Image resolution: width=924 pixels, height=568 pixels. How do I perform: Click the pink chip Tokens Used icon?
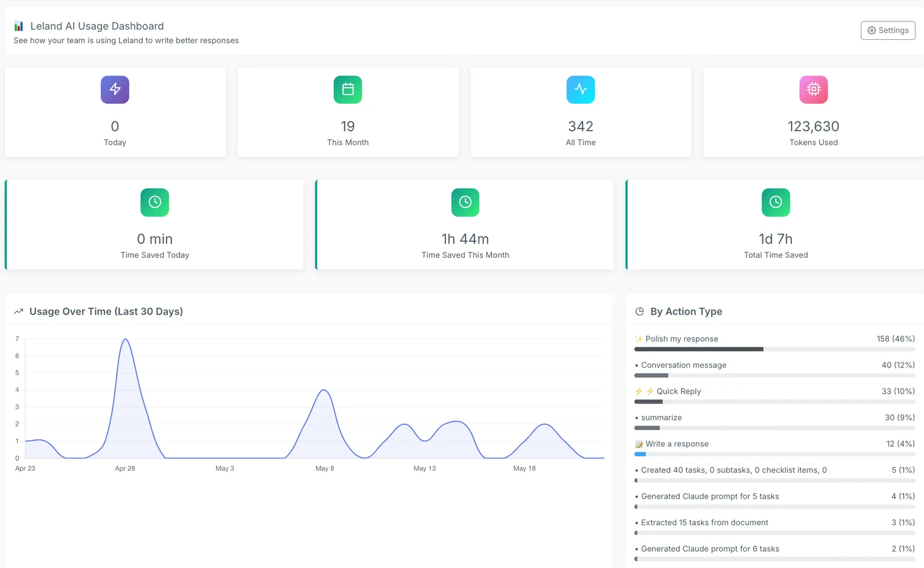(813, 89)
